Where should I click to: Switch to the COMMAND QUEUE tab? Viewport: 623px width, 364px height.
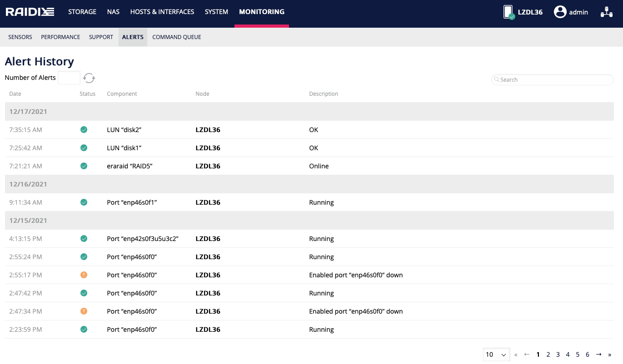coord(177,37)
